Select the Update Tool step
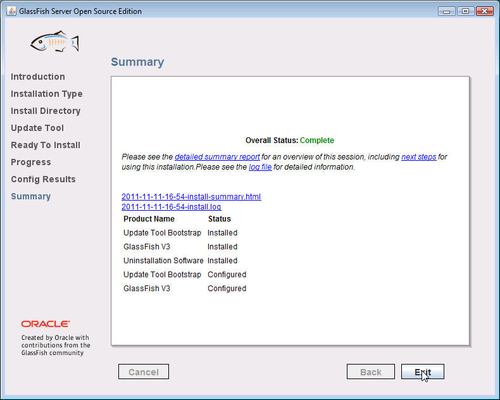This screenshot has width=500, height=400. [37, 128]
